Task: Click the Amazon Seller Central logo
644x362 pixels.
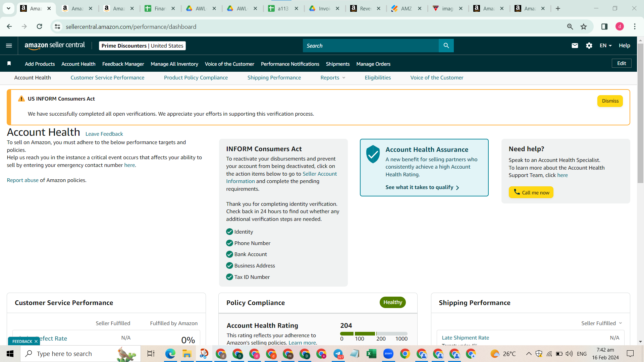Action: pyautogui.click(x=55, y=46)
